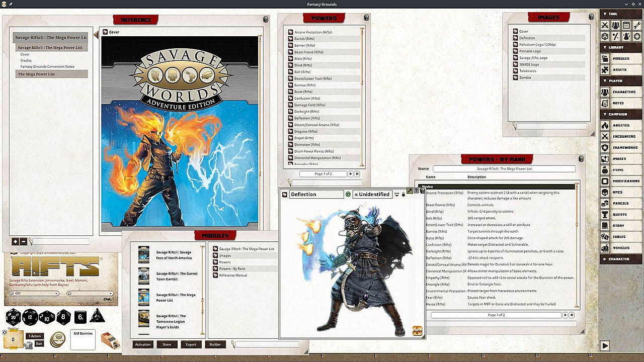Click the mask visibility icon in Deflection window

(396, 194)
